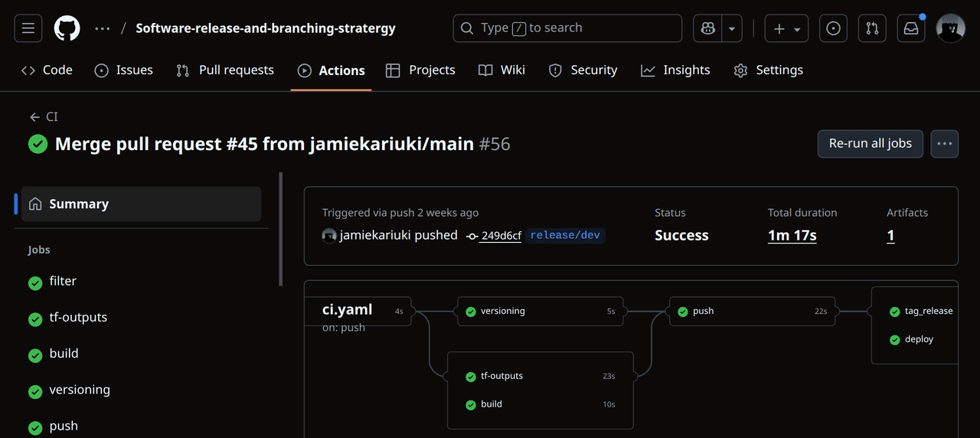Open the create new plus dropdown

tap(786, 28)
